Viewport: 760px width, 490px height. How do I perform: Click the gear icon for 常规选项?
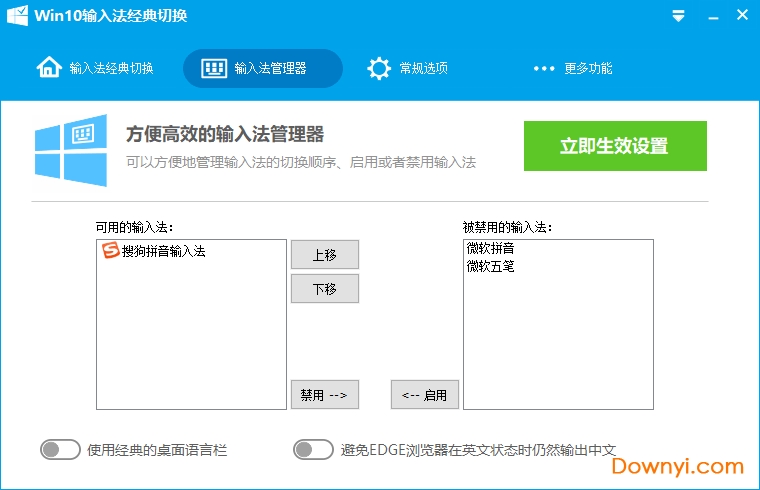pyautogui.click(x=378, y=68)
